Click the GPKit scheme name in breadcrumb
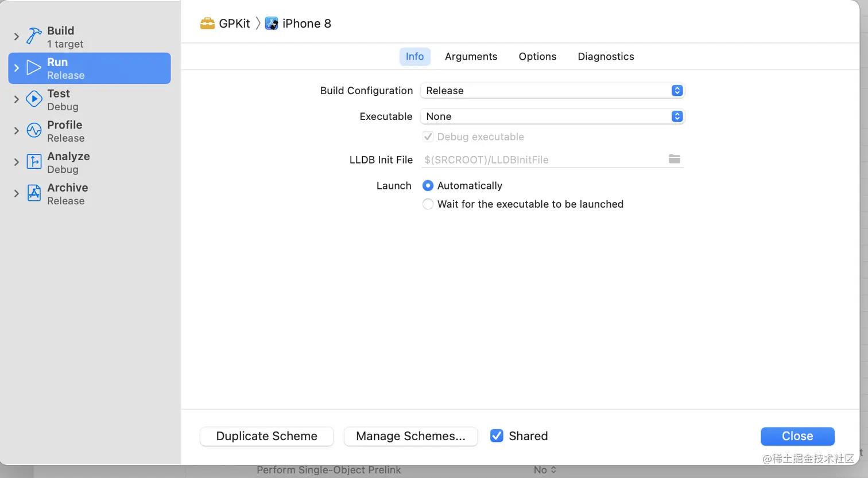868x478 pixels. tap(234, 24)
